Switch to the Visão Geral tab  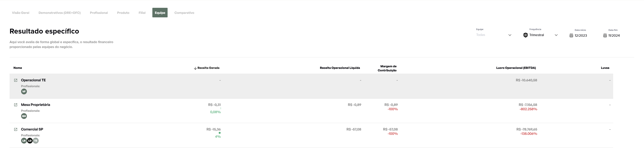pos(20,13)
